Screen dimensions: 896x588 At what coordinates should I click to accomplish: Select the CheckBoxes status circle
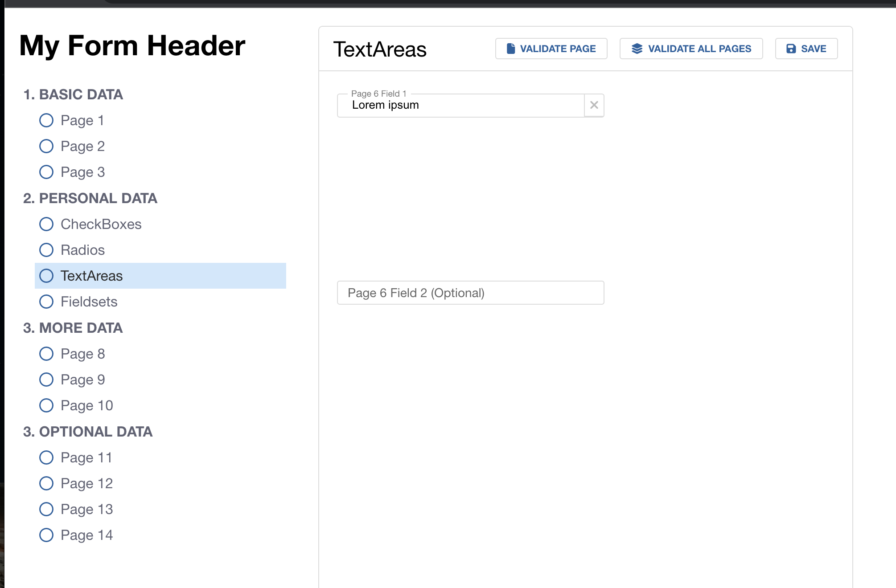[46, 224]
